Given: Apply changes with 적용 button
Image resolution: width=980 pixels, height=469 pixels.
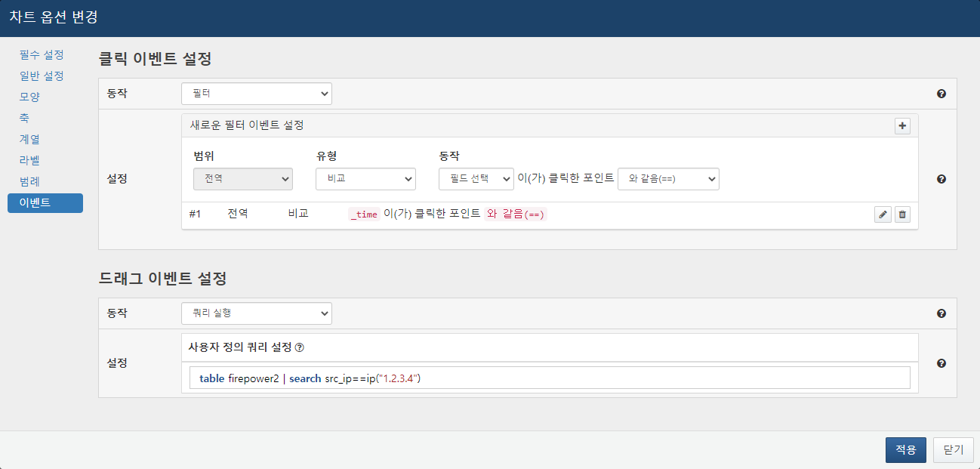Looking at the screenshot, I should [906, 449].
